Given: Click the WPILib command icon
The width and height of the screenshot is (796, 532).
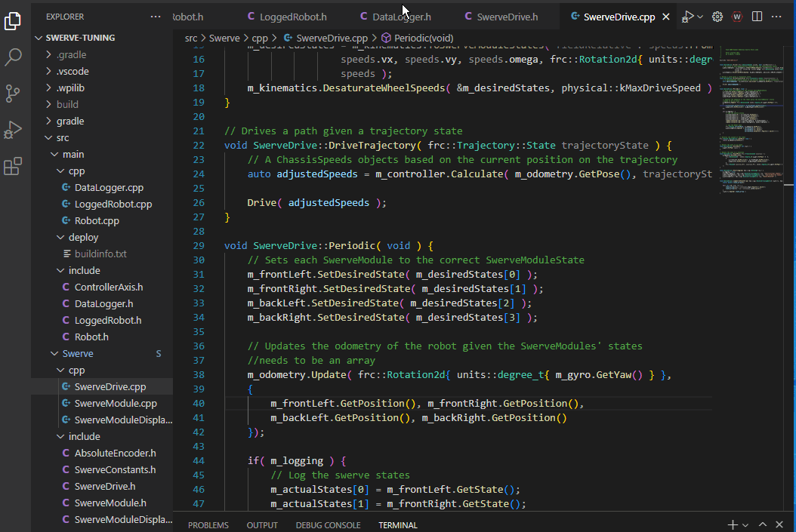Looking at the screenshot, I should pyautogui.click(x=736, y=17).
